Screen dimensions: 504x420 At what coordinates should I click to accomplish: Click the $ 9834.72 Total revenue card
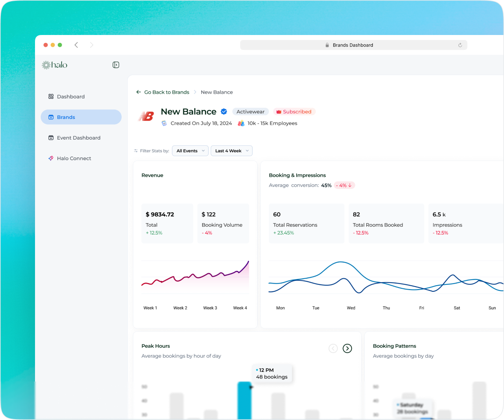(167, 223)
